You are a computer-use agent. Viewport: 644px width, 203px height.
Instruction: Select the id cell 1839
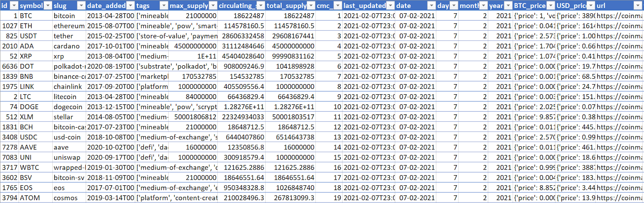(x=9, y=76)
